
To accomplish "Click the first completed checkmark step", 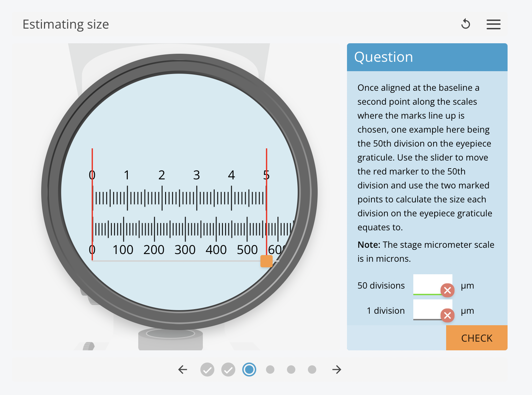I will click(207, 370).
